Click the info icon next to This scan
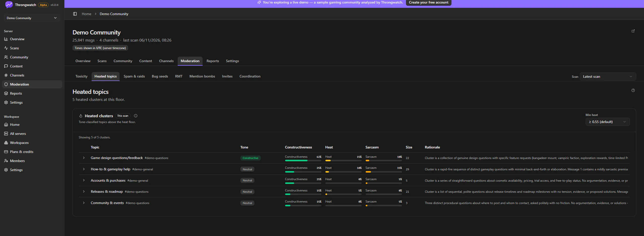 click(x=136, y=116)
